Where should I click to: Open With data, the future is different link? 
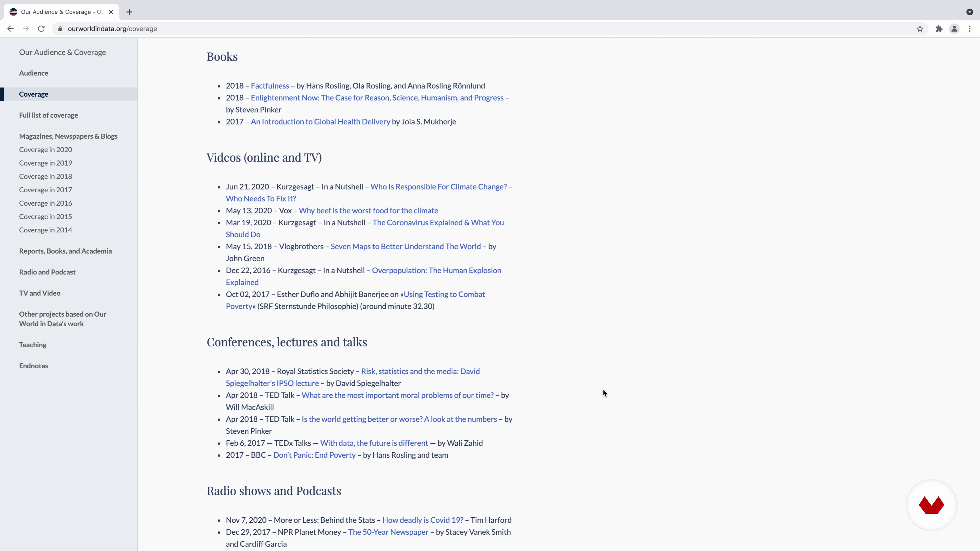[374, 443]
